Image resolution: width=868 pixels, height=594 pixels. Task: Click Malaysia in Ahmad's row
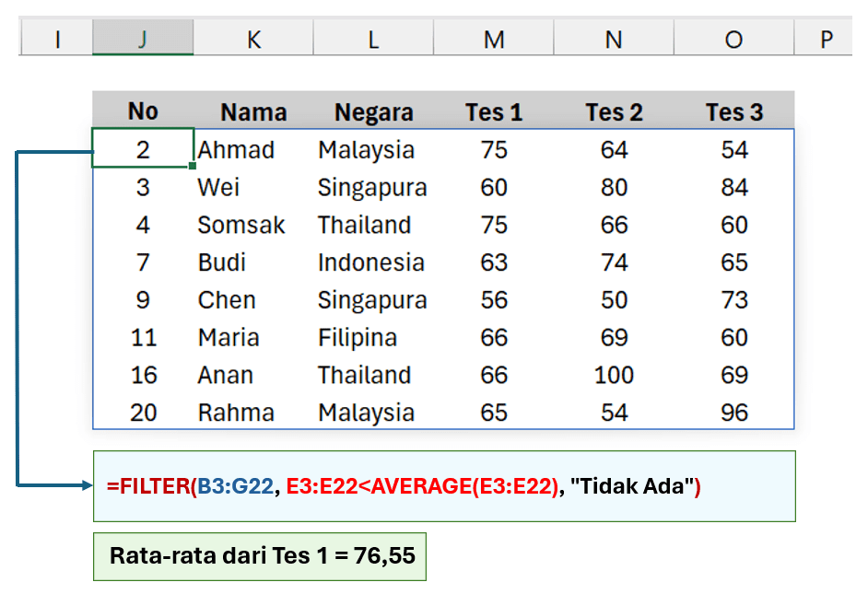click(374, 149)
